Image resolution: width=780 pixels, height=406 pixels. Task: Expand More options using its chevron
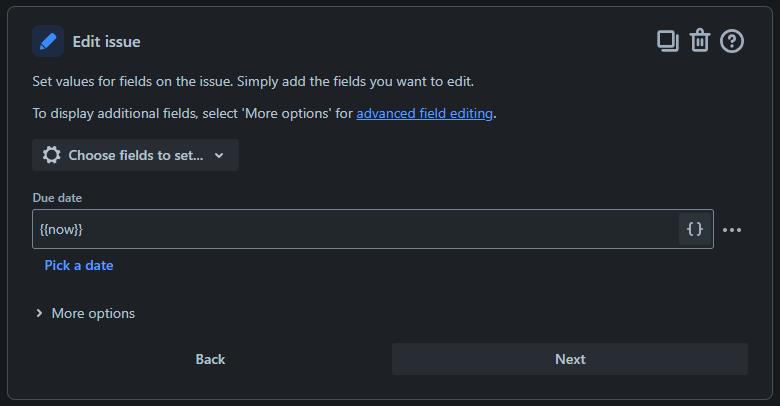(39, 313)
